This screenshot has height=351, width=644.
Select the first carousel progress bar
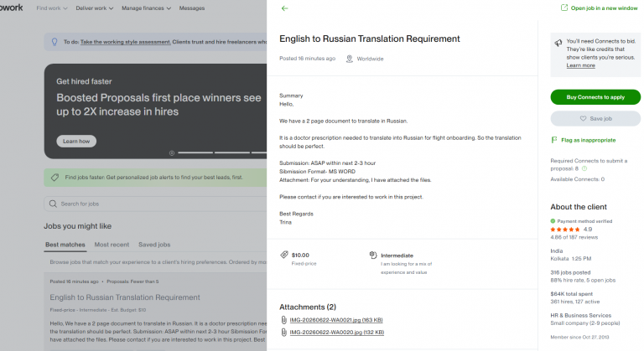(195, 152)
